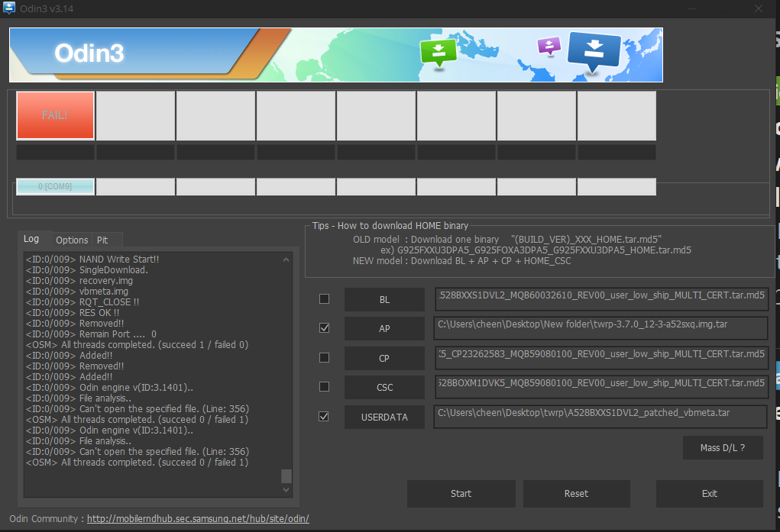Click the Reset button
780x532 pixels.
coord(577,494)
